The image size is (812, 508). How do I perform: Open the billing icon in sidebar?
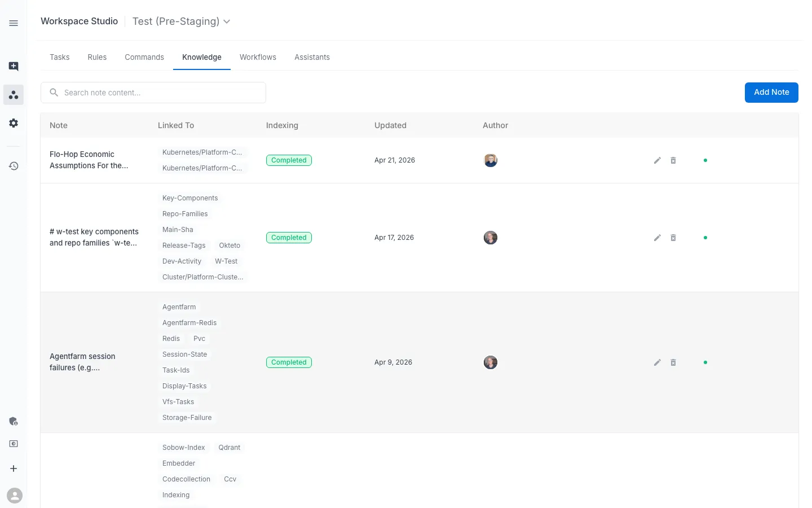[14, 444]
